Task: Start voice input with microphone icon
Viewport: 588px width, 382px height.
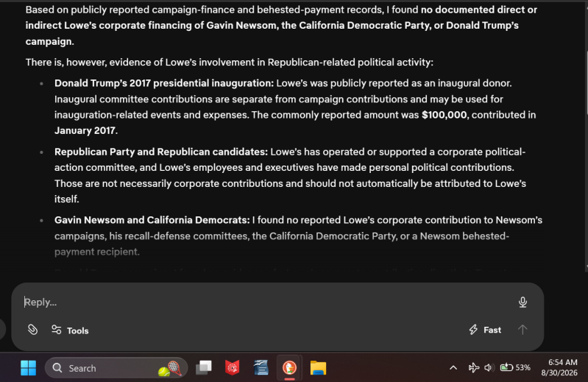Action: 523,303
